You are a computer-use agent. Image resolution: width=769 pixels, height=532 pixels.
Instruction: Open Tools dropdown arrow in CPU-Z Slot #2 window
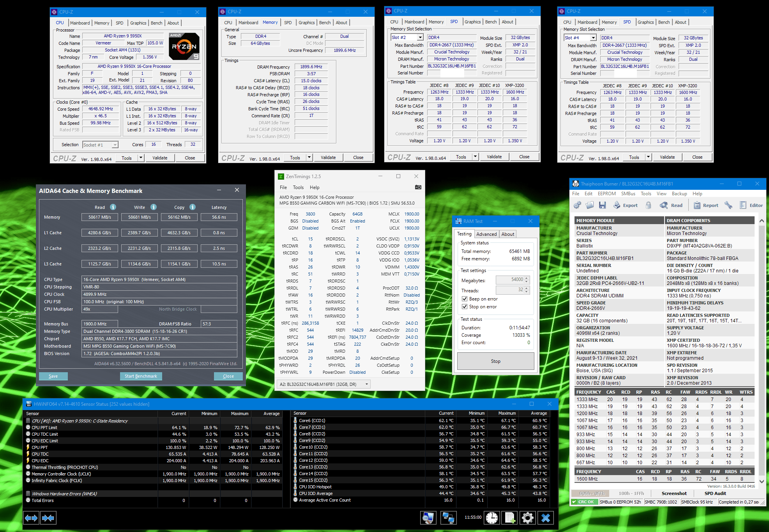476,157
